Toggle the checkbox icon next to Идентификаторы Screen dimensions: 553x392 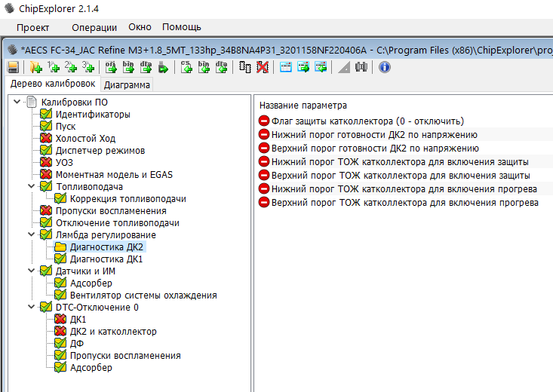click(46, 115)
